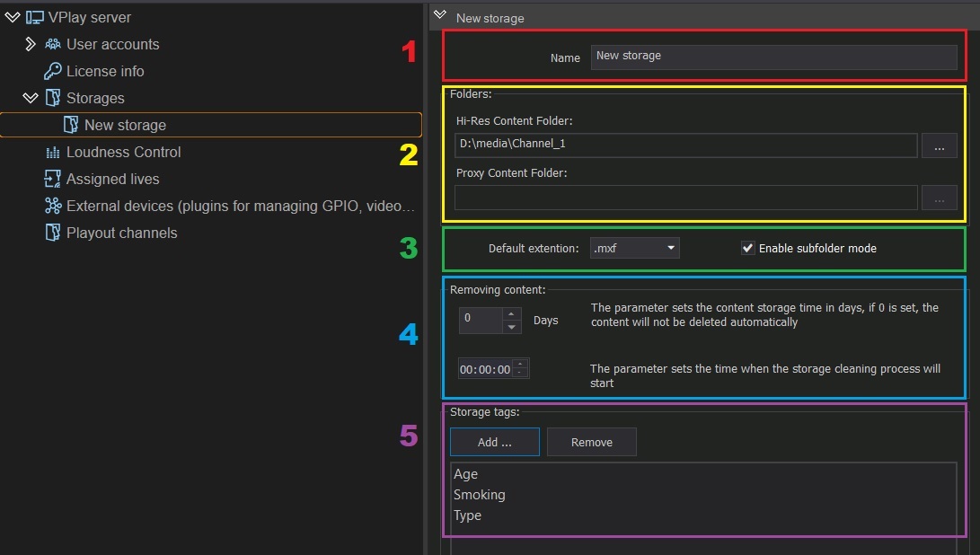Select the Type storage tag
The width and height of the screenshot is (980, 555).
[467, 515]
